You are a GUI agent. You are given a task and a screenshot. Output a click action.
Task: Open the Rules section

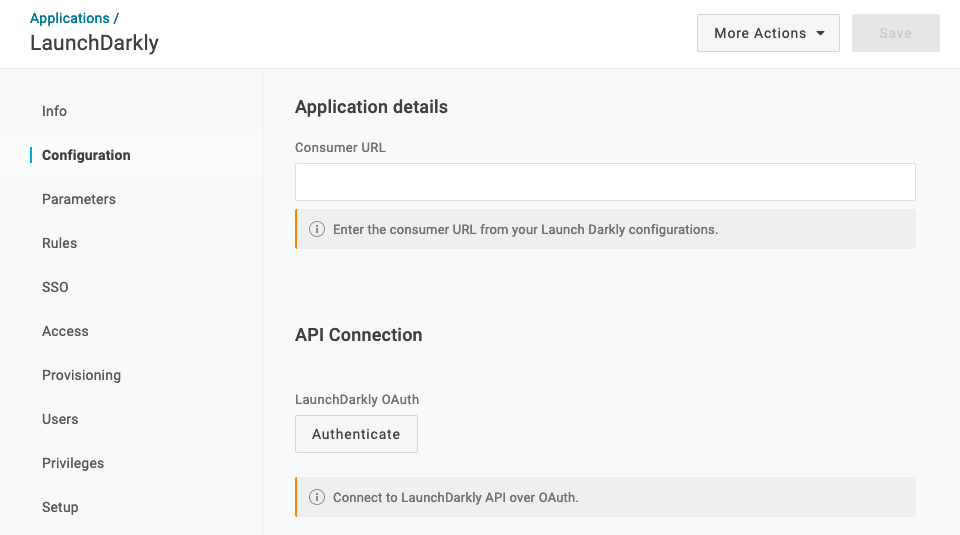tap(59, 243)
